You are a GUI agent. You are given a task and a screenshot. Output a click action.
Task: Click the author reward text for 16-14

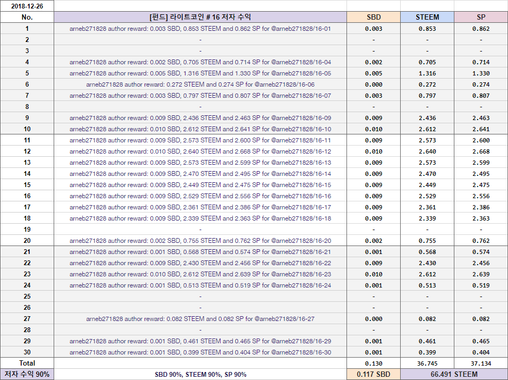pyautogui.click(x=200, y=174)
